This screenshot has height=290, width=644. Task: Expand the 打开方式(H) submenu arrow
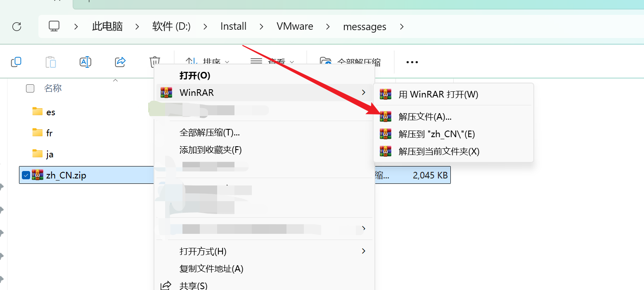tap(363, 251)
